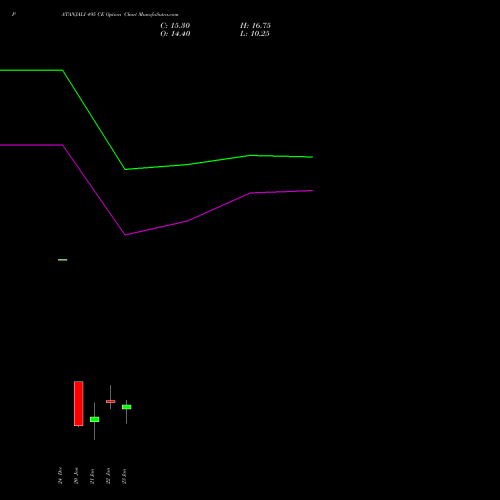Click the 22 Jan date axis label

coord(108,476)
